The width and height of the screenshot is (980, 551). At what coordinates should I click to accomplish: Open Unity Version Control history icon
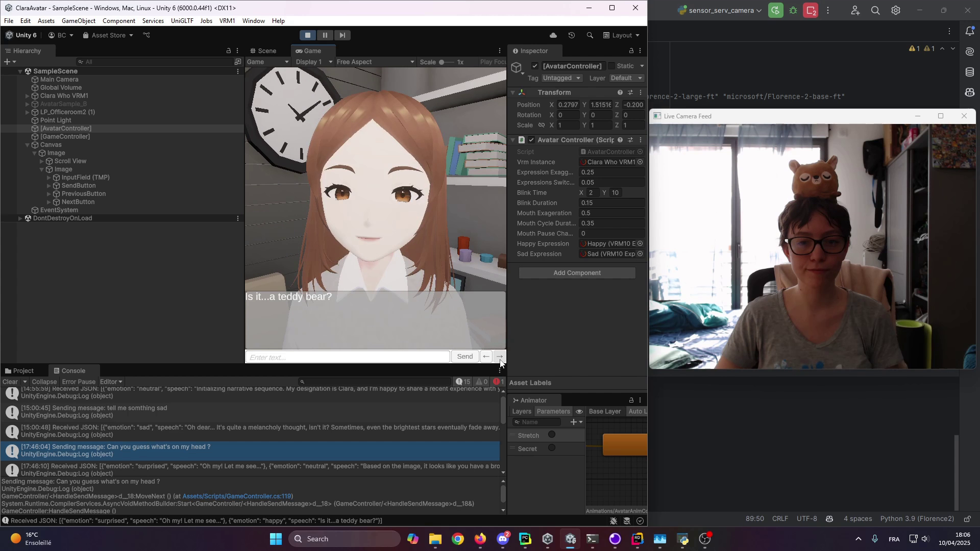click(x=571, y=35)
